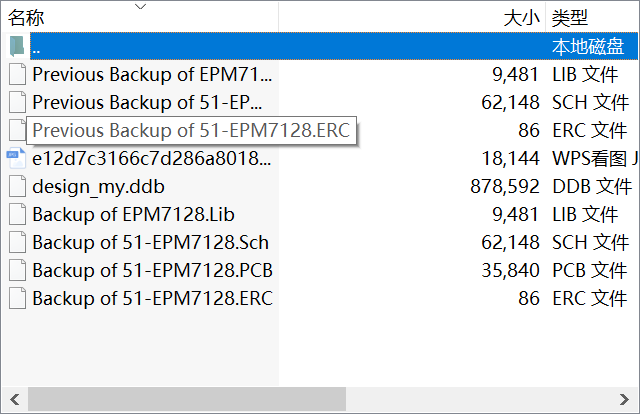
Task: Go up via the ".." row entry
Action: (36, 46)
